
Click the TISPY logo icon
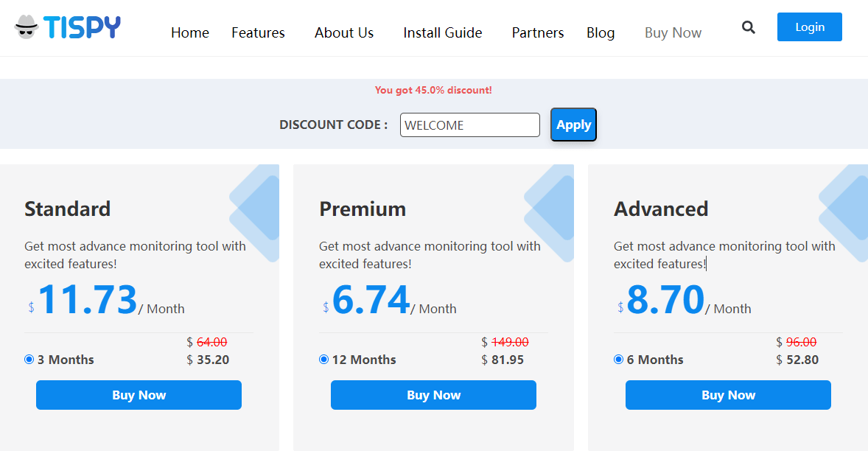point(27,27)
